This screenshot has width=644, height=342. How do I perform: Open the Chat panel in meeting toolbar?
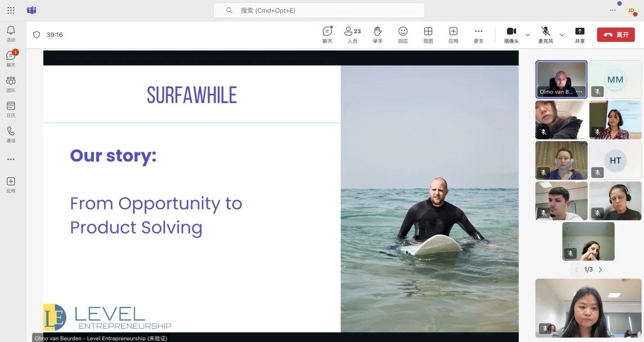pos(327,35)
